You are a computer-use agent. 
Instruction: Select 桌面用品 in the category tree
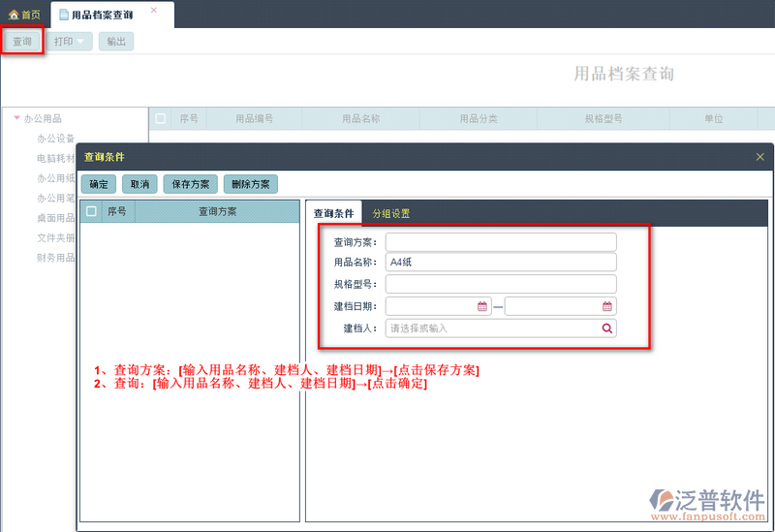(x=55, y=218)
